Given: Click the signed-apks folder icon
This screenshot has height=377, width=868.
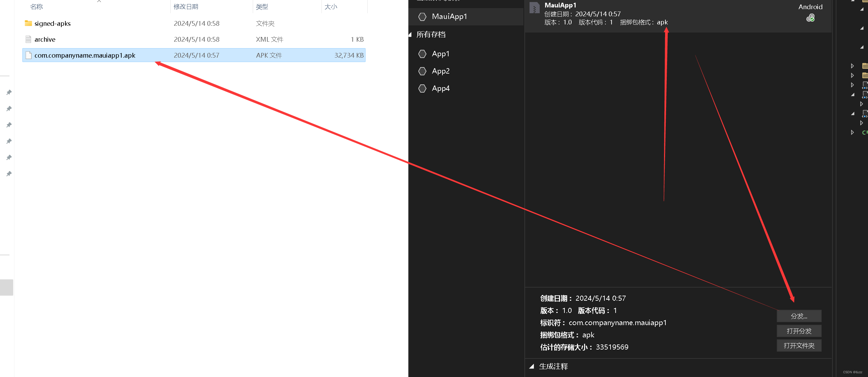Looking at the screenshot, I should (x=28, y=23).
